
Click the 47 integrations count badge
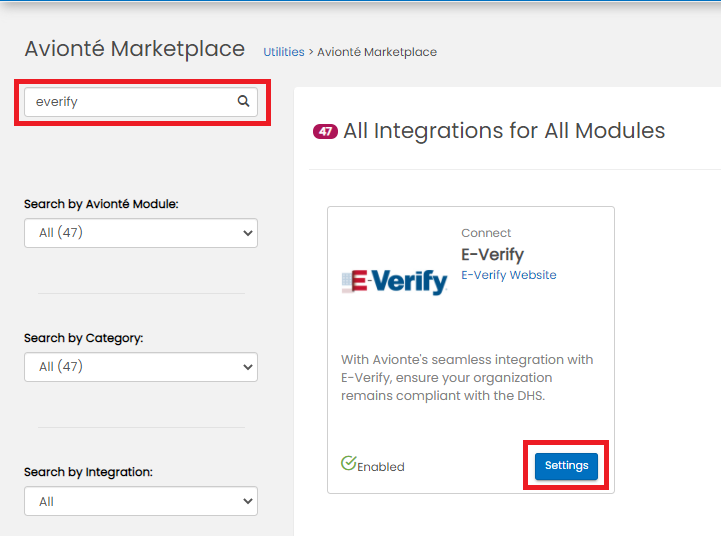click(325, 131)
